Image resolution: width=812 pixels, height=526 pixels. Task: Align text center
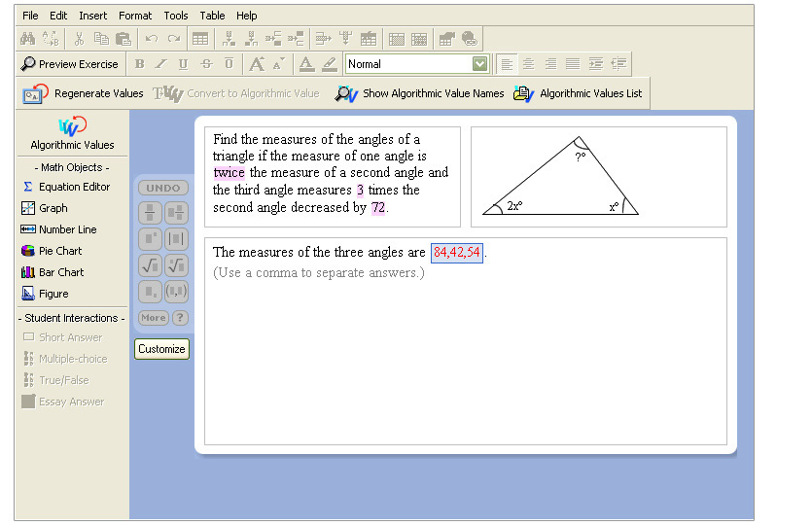pyautogui.click(x=528, y=63)
